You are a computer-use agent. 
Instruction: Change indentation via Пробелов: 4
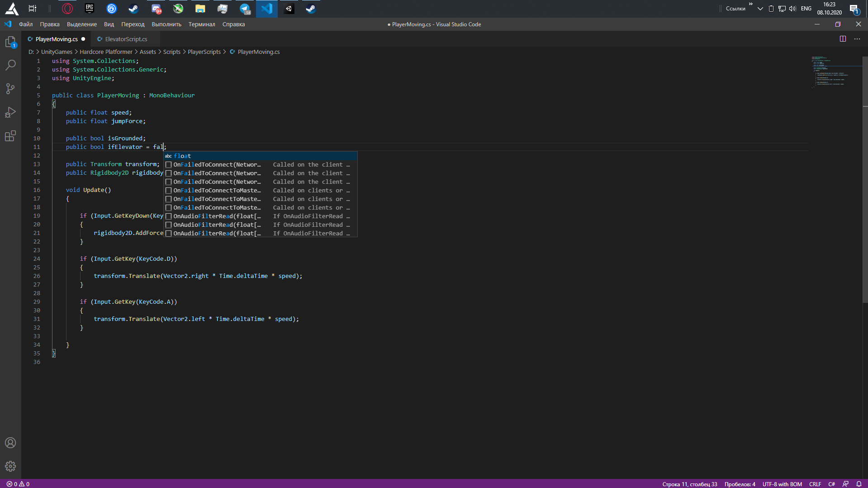point(740,484)
